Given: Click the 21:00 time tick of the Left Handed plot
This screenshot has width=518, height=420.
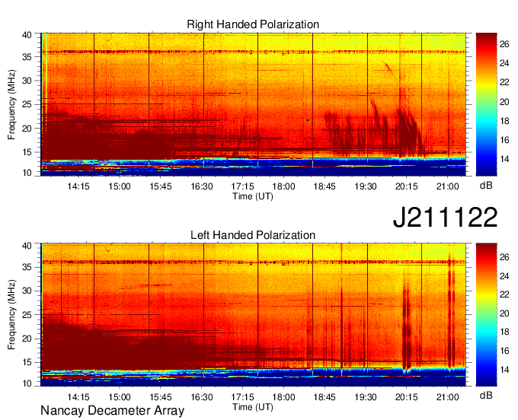Looking at the screenshot, I should [448, 396].
